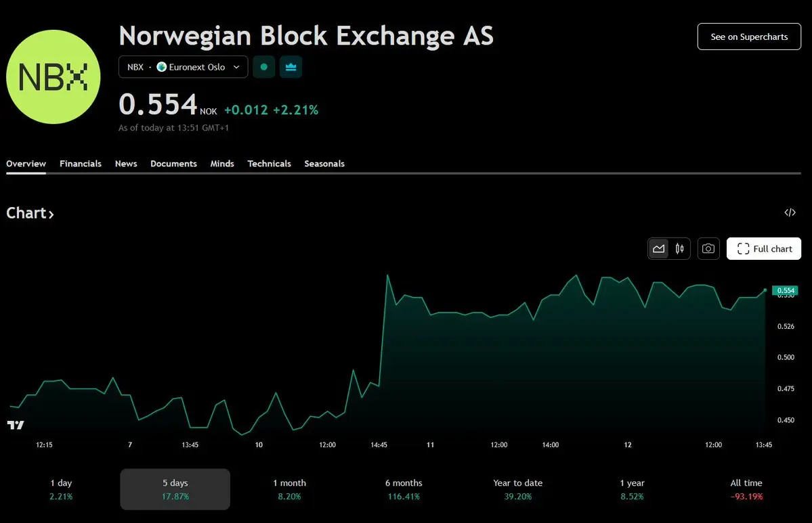Select the 1 month range
Screen dimensions: 812x523
[289, 489]
